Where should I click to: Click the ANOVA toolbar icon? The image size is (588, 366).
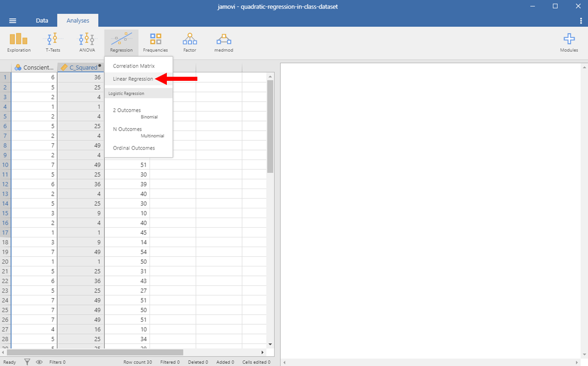[x=86, y=42]
